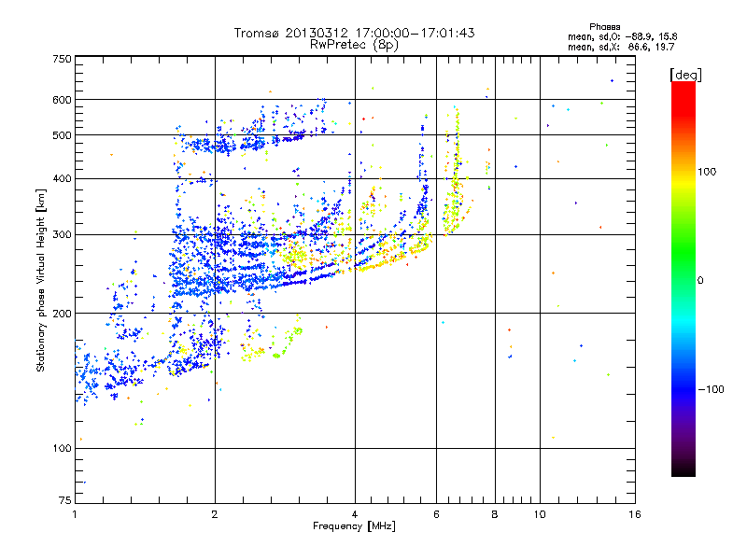Click the 'mean, sd,X: 86.6, 19.7' line
747x560 pixels.
[621, 47]
